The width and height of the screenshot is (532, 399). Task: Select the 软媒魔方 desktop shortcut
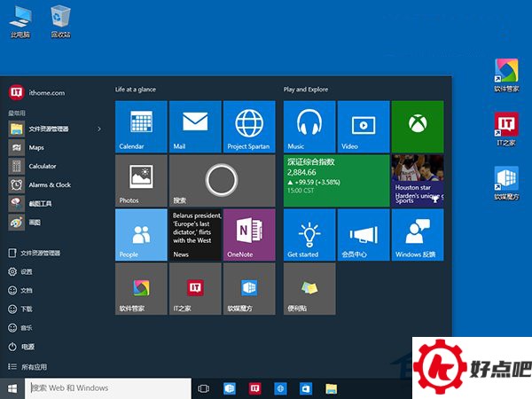[506, 184]
